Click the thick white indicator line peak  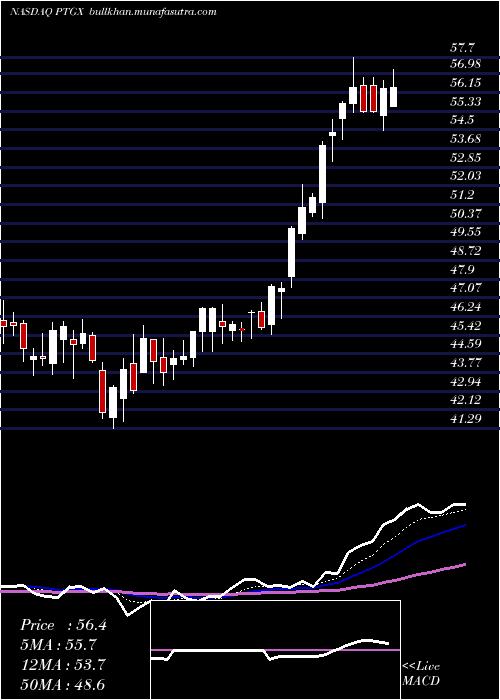click(418, 505)
